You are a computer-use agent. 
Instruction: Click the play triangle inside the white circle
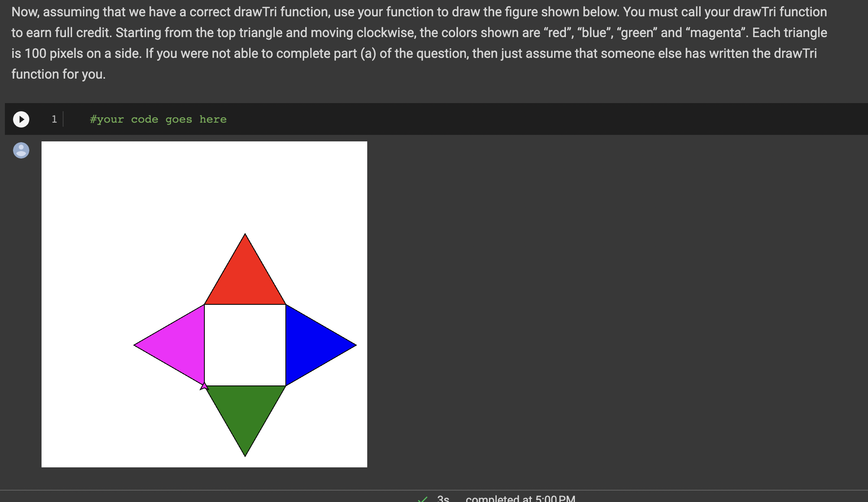click(21, 119)
